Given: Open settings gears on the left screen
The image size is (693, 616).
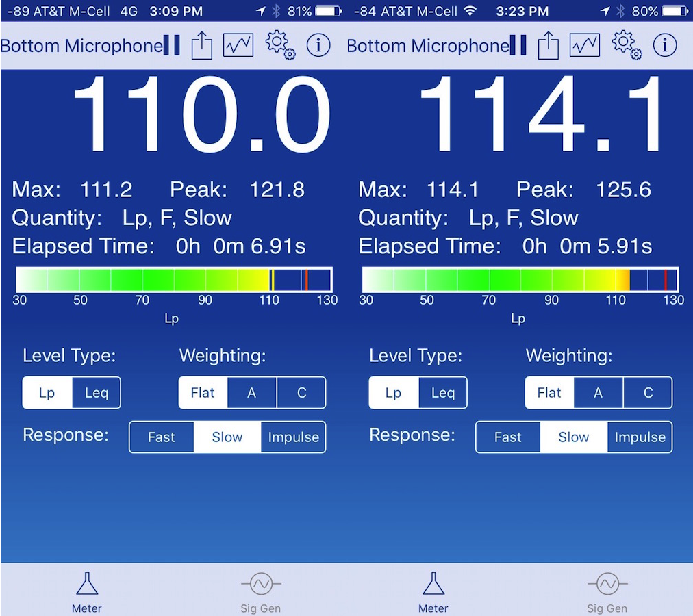Looking at the screenshot, I should click(x=279, y=45).
